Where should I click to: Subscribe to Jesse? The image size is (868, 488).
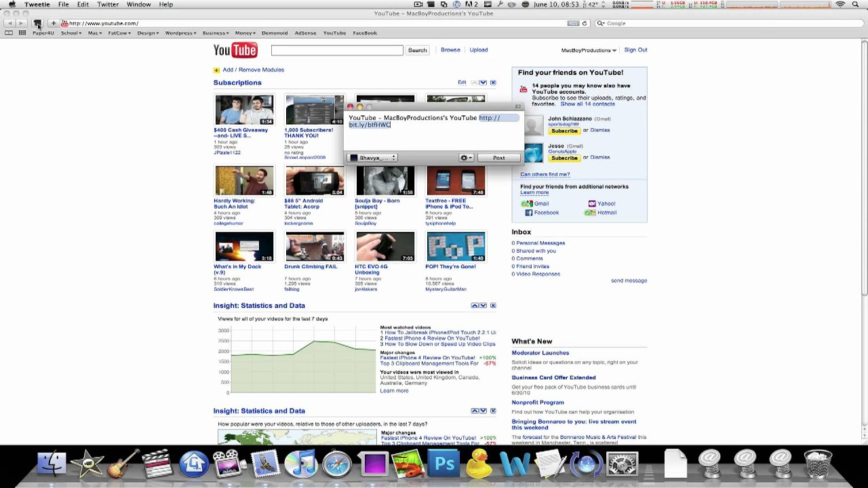(x=564, y=158)
